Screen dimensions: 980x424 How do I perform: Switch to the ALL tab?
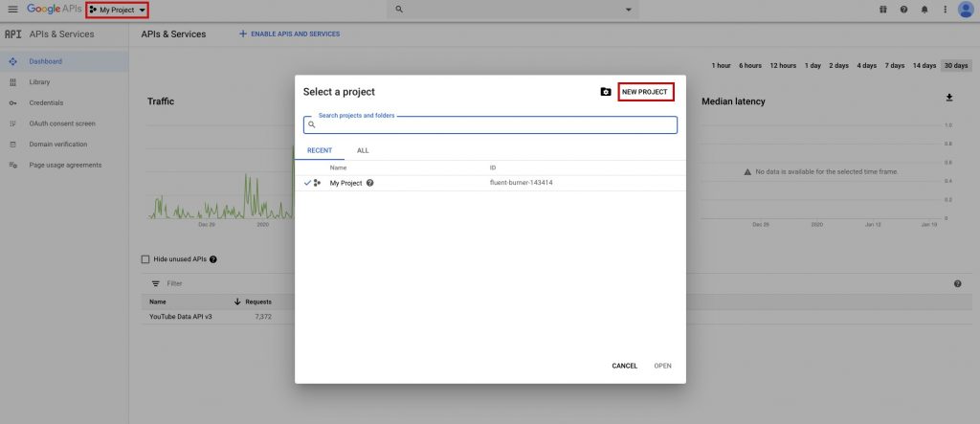click(363, 150)
